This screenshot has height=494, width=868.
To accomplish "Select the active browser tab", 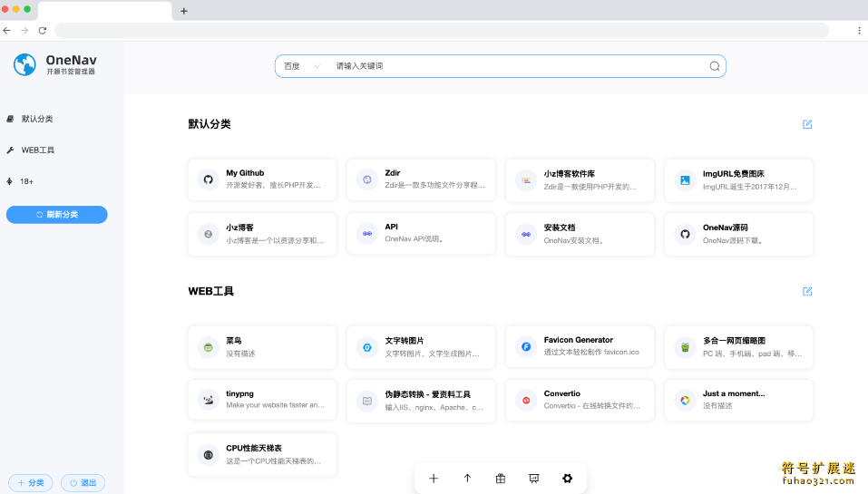I will tap(104, 11).
